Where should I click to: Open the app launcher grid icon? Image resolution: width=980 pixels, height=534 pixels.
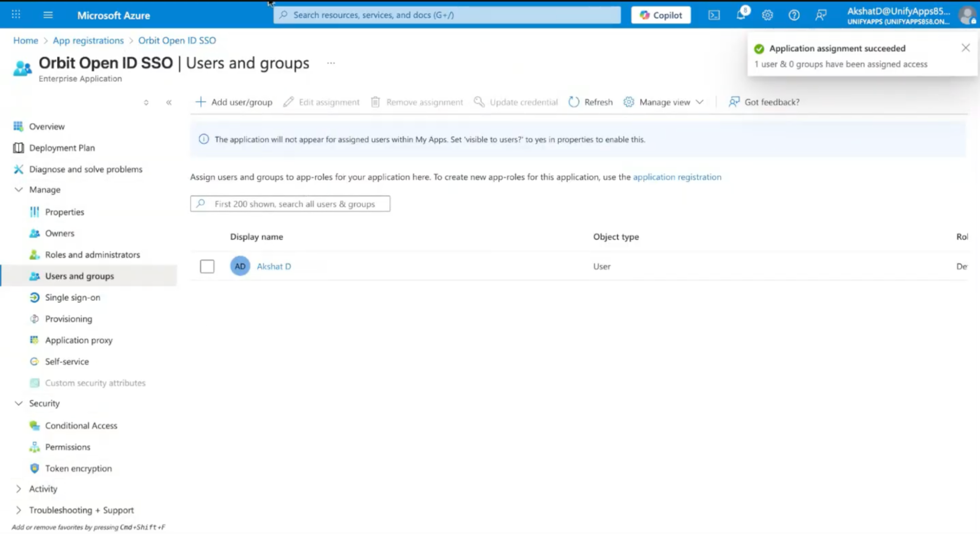[16, 15]
